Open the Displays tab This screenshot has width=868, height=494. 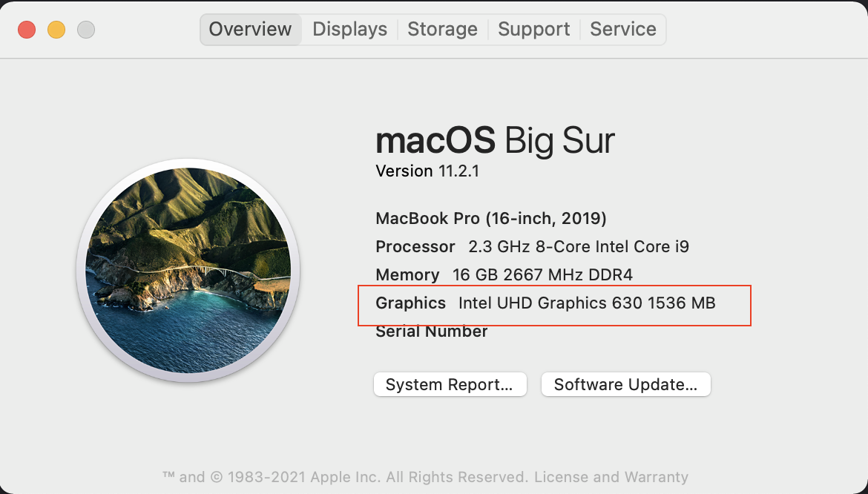[x=349, y=30]
